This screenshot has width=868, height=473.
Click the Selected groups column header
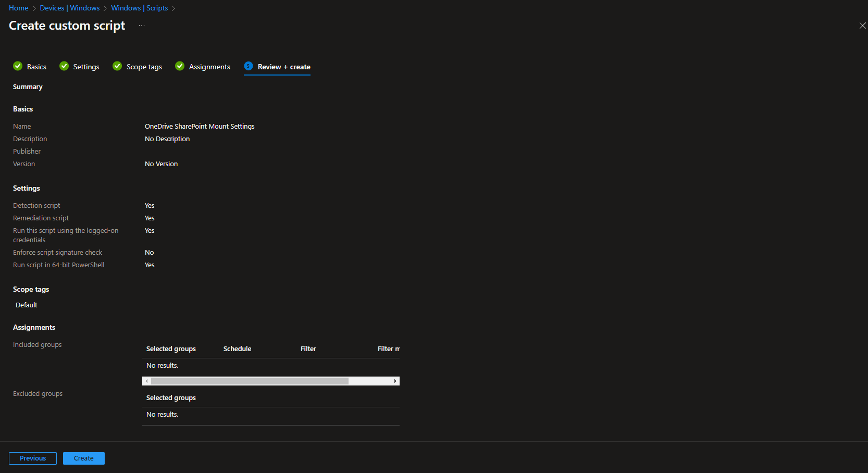171,348
